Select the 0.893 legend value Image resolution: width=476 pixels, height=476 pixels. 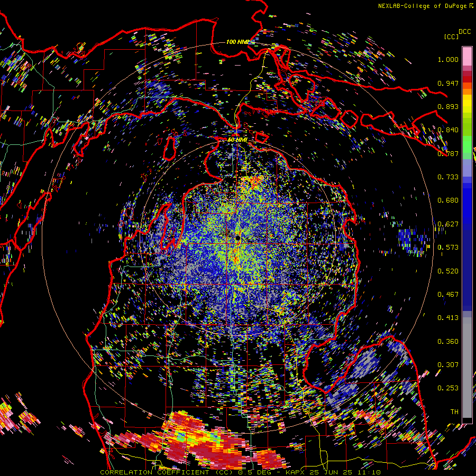(448, 106)
